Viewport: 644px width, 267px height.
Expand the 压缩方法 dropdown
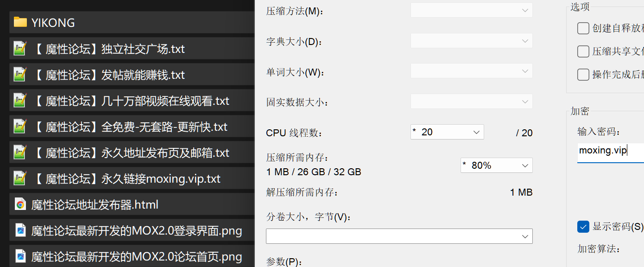click(472, 10)
